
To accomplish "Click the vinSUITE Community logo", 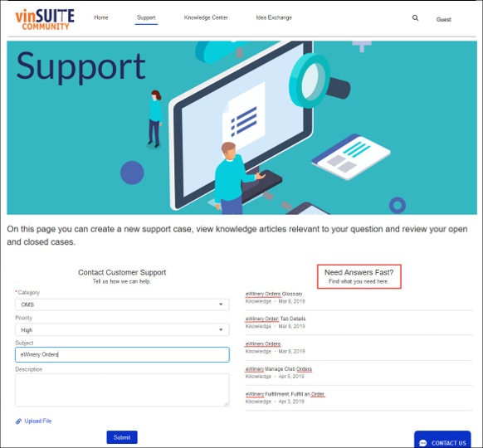I will click(45, 19).
